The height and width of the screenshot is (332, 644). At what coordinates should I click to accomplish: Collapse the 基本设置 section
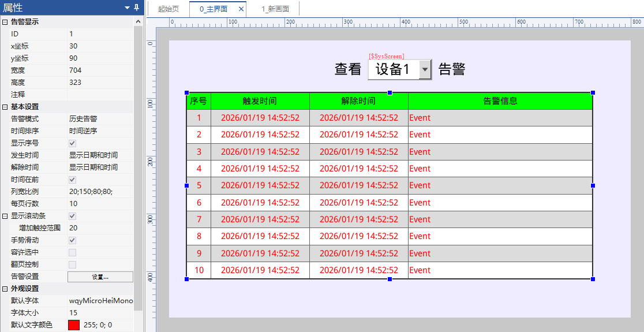5,107
